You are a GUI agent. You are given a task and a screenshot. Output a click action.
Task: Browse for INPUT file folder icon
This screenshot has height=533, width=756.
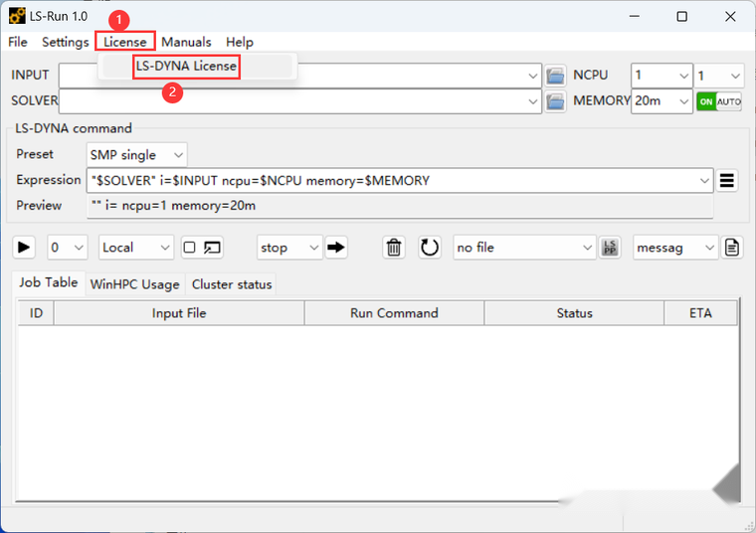point(555,76)
